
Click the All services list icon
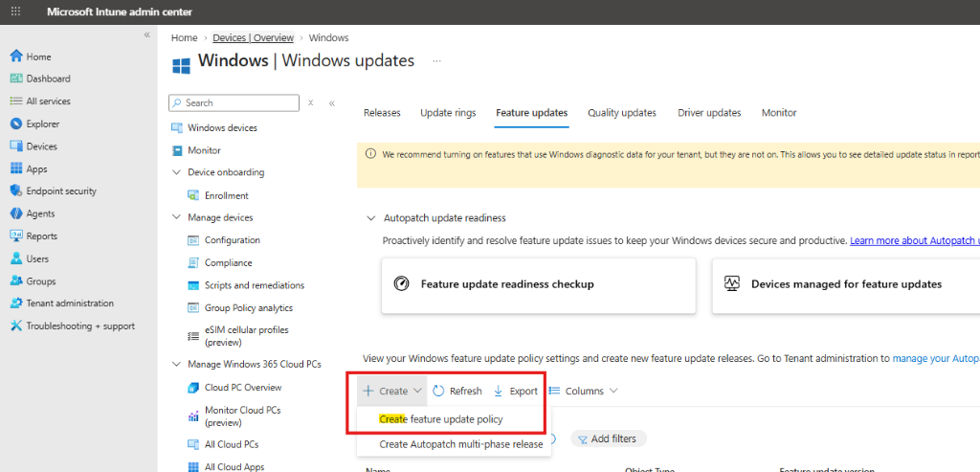tap(16, 101)
